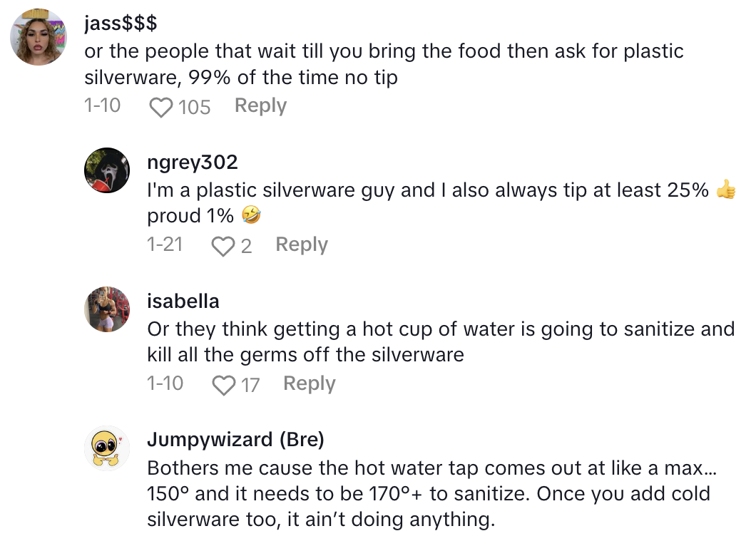Like the jass$$$ comment via heart icon

pos(162,107)
